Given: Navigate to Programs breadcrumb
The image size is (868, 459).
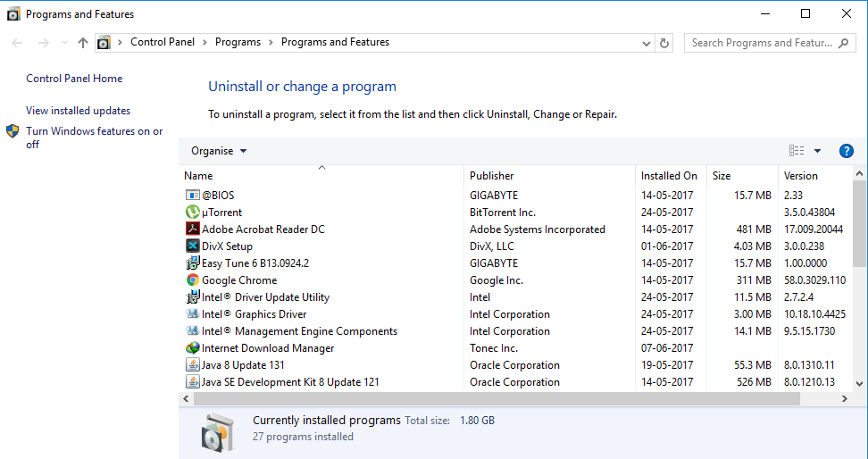Looking at the screenshot, I should 238,42.
